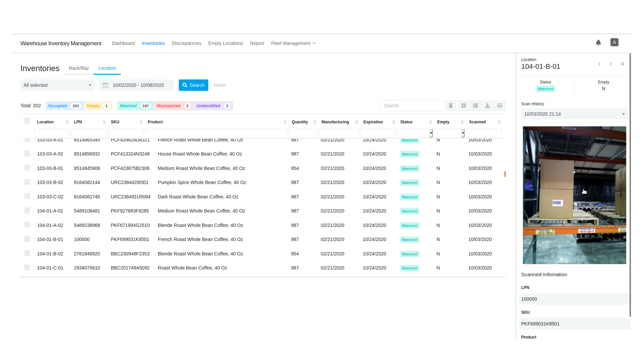Open the user avatar menu
The height and width of the screenshot is (362, 644).
pos(614,42)
